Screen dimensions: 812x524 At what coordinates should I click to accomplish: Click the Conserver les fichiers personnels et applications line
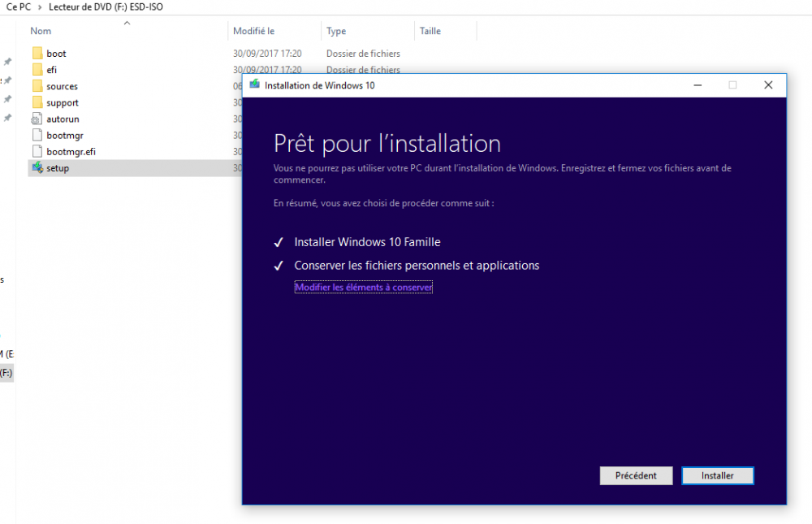pyautogui.click(x=417, y=266)
